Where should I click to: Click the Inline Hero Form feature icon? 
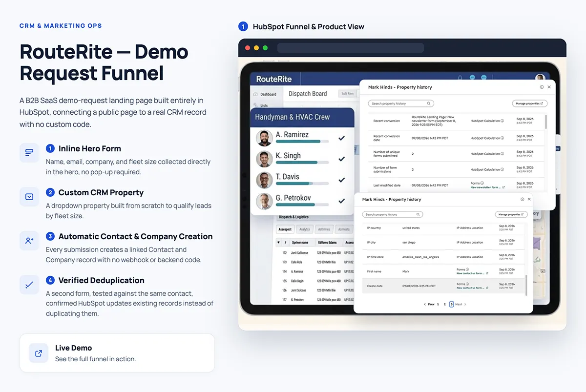point(29,153)
